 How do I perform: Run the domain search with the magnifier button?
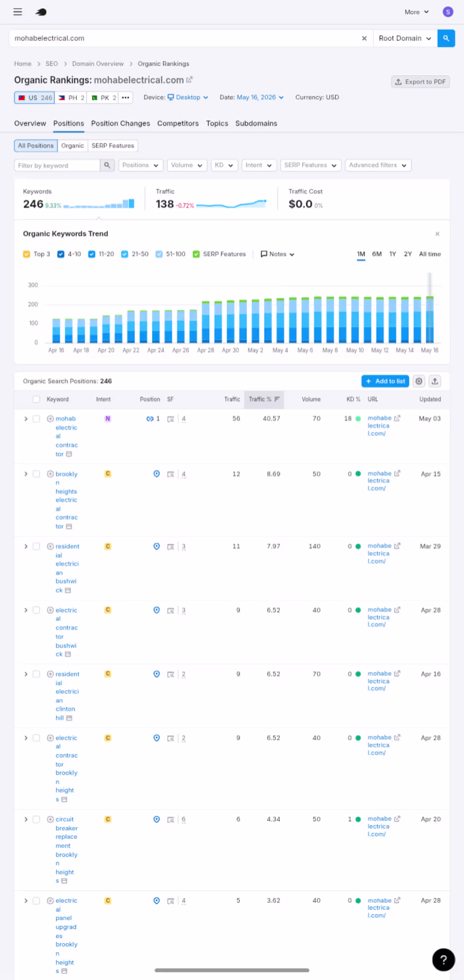pyautogui.click(x=446, y=38)
